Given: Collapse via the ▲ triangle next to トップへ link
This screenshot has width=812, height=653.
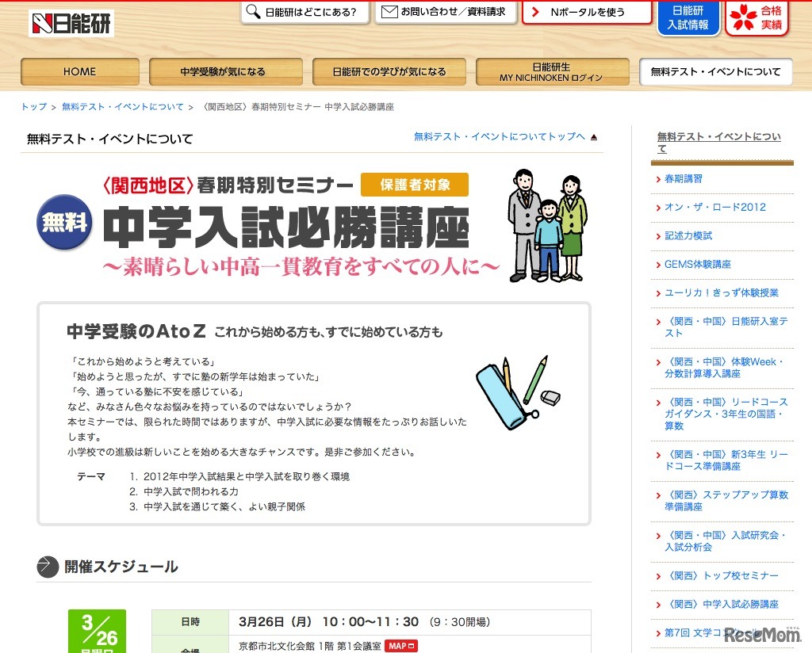Looking at the screenshot, I should tap(592, 136).
